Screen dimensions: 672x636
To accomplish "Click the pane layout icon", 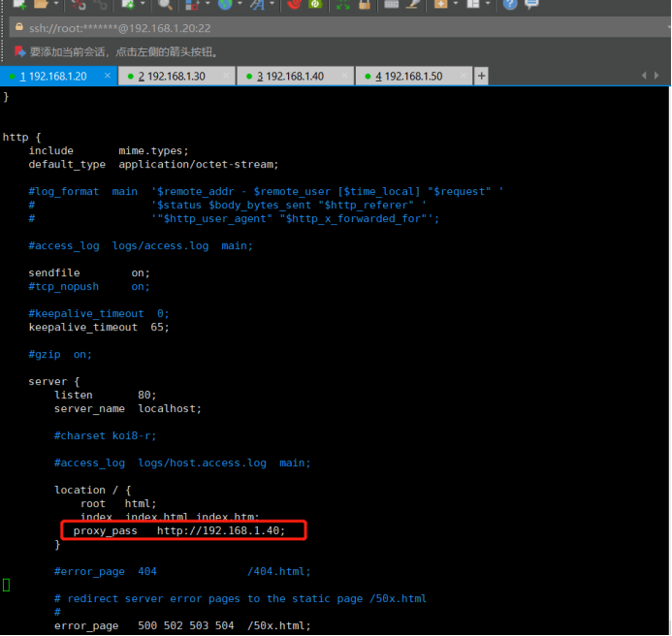I will tap(472, 4).
